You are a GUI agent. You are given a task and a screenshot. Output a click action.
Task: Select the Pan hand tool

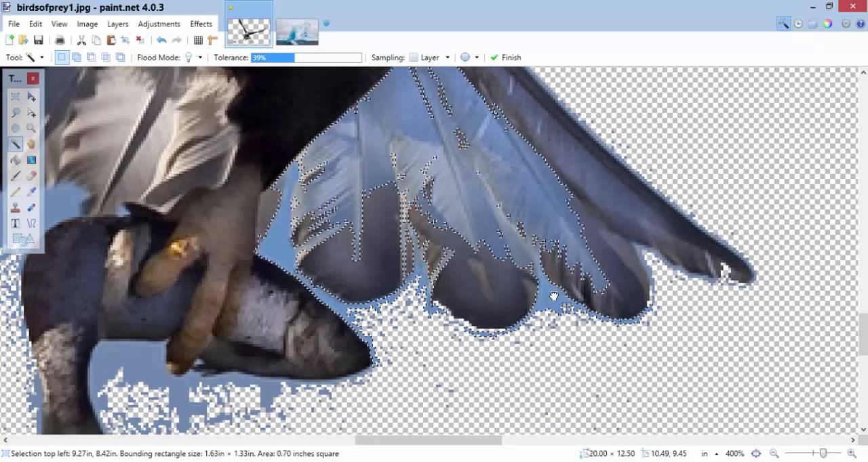31,144
